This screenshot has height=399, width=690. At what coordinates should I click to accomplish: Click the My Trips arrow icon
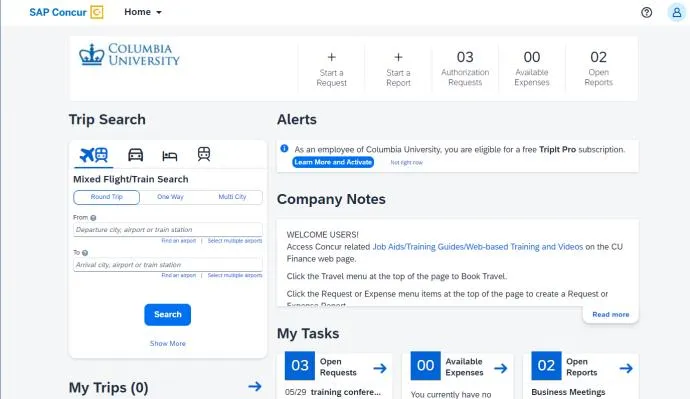coord(254,387)
